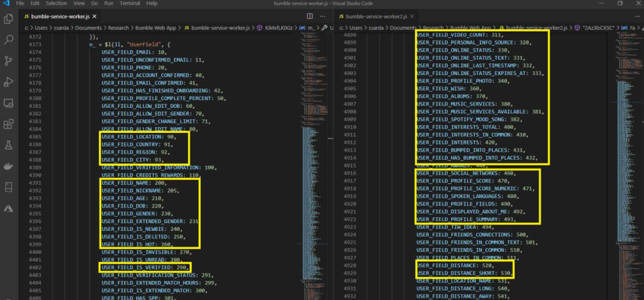Open the Remote Explorer view
The image size is (644, 300).
pyautogui.click(x=8, y=103)
